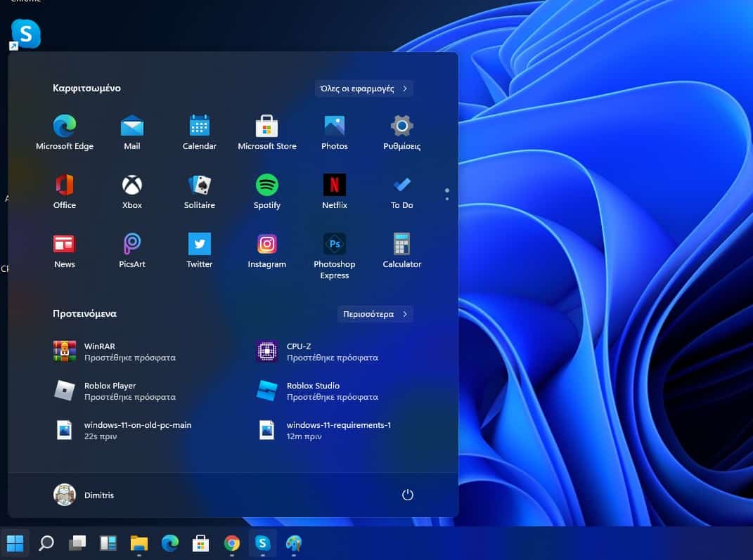
Task: Open the Paint app on taskbar
Action: coord(293,543)
